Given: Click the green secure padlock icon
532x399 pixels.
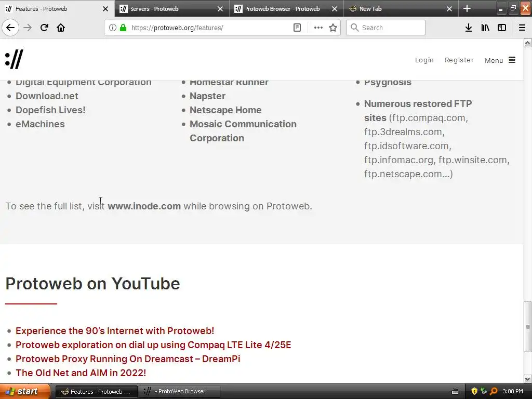Looking at the screenshot, I should click(x=123, y=28).
